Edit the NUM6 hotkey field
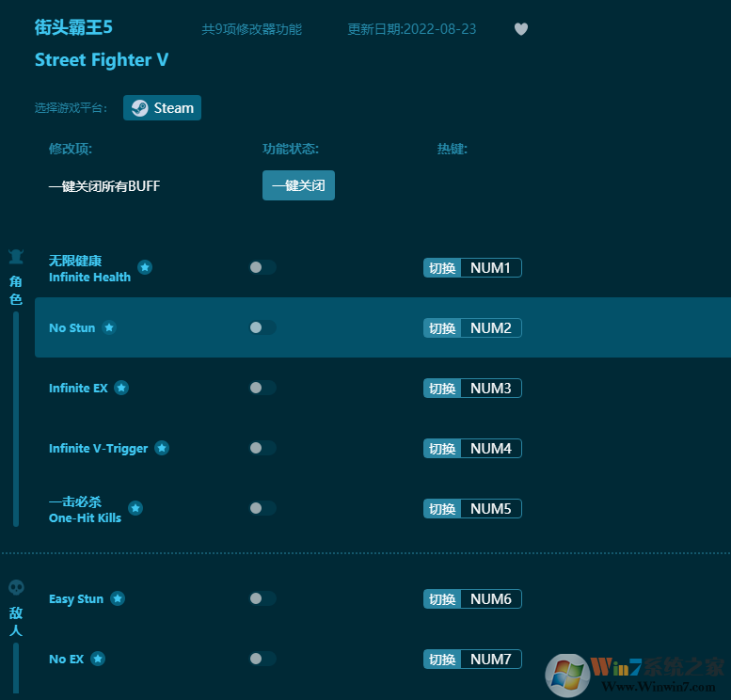This screenshot has height=700, width=731. click(x=491, y=598)
